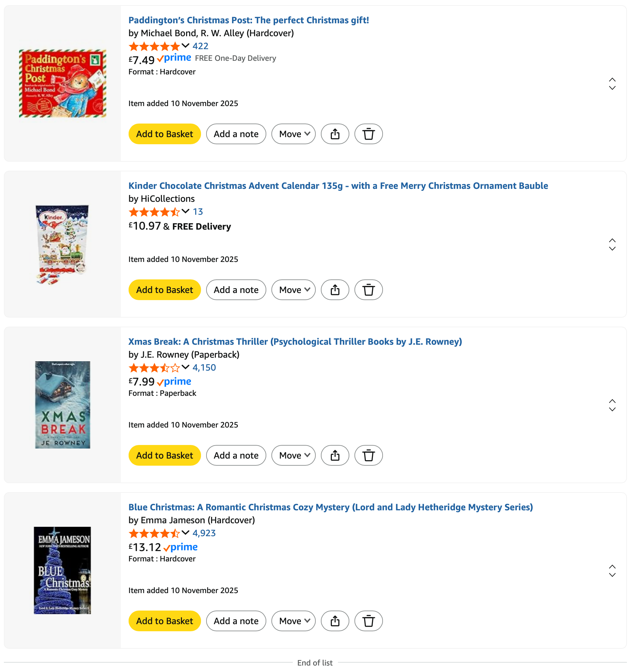Image resolution: width=634 pixels, height=672 pixels.
Task: Delete Paddington's Christmas Post from list
Action: (x=368, y=134)
